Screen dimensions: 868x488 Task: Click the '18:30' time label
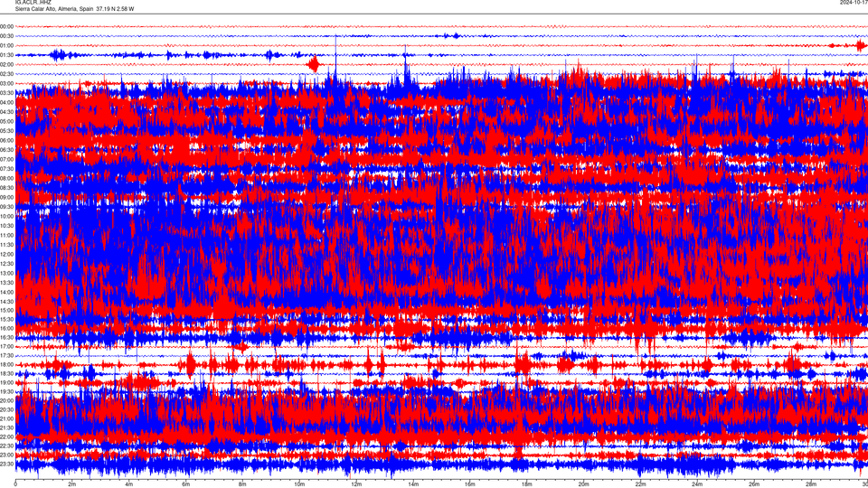click(7, 373)
